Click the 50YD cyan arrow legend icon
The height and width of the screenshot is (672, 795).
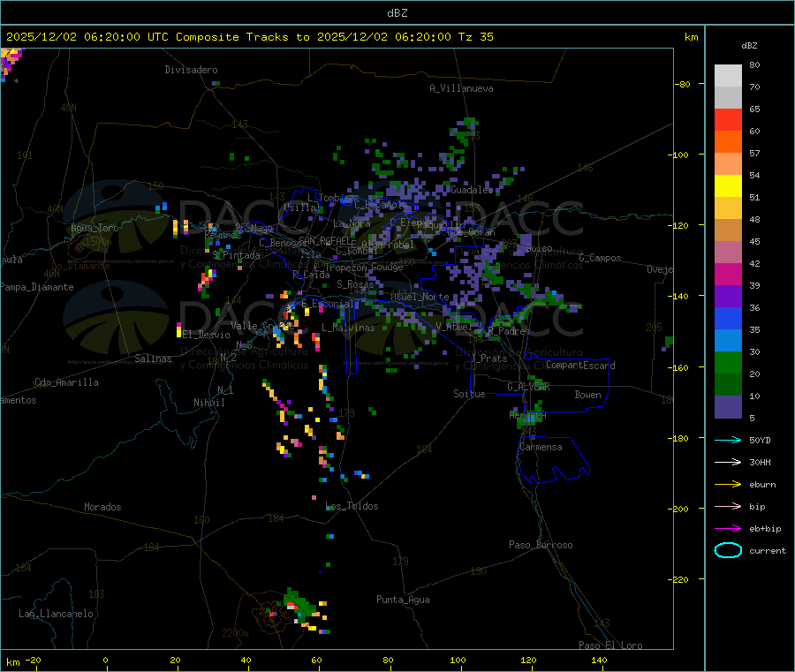(728, 440)
